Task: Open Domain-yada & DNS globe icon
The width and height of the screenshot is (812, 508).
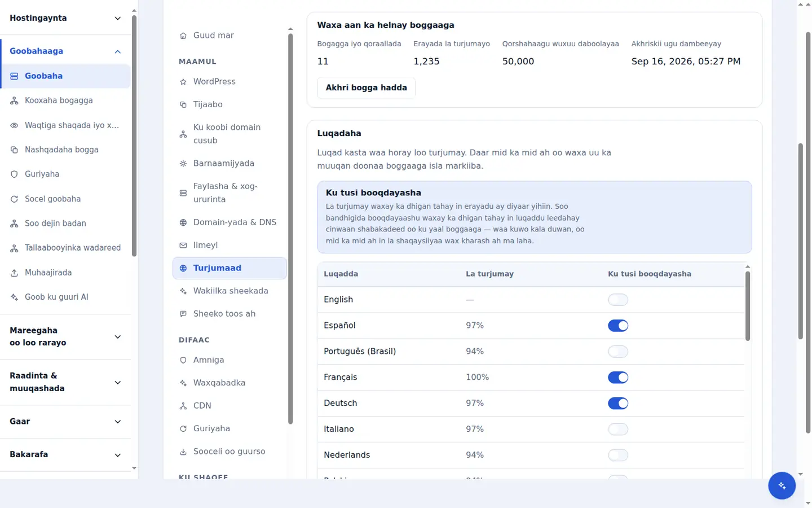Action: (x=183, y=222)
